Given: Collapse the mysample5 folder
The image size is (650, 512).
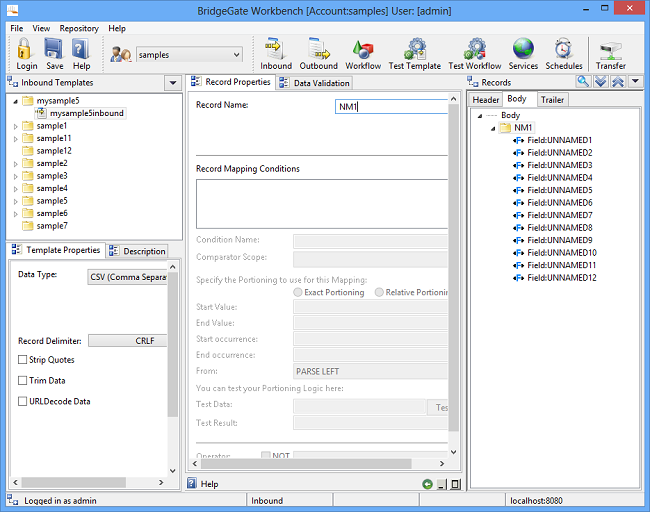Looking at the screenshot, I should (16, 101).
